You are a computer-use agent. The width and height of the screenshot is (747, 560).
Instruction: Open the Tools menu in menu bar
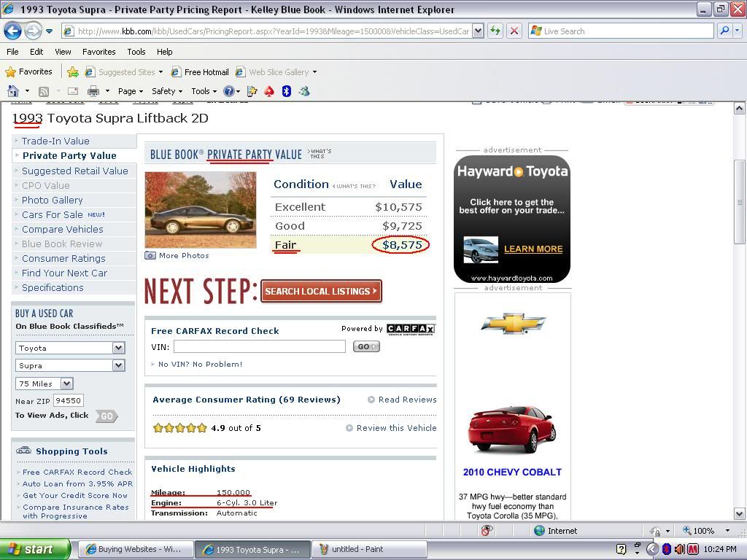[136, 52]
